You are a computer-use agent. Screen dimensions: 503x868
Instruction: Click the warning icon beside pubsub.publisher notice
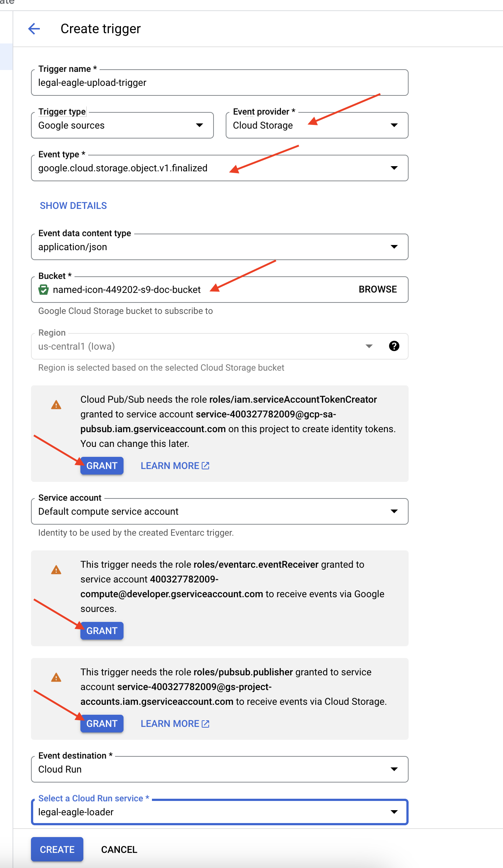tap(56, 678)
